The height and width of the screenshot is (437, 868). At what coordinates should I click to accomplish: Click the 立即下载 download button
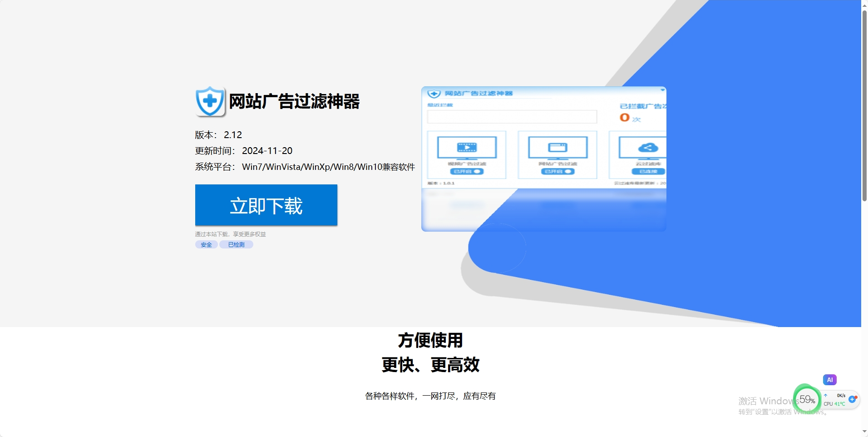point(266,205)
